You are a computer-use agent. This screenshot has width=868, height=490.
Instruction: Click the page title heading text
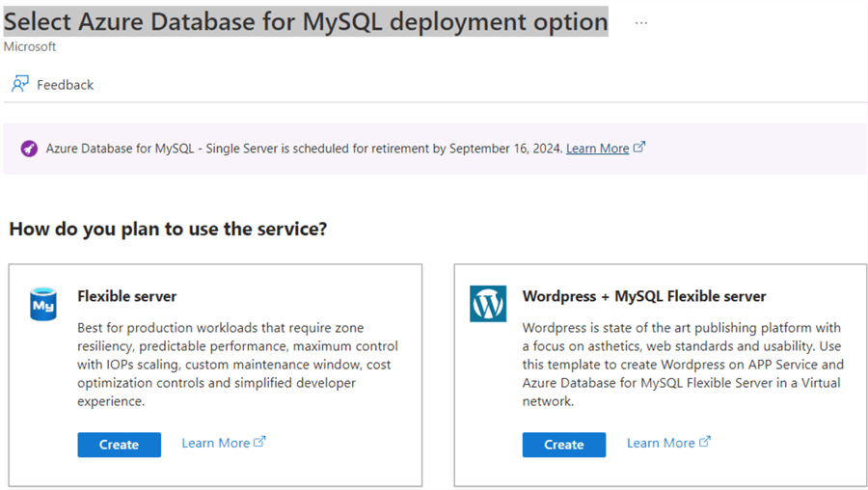306,21
